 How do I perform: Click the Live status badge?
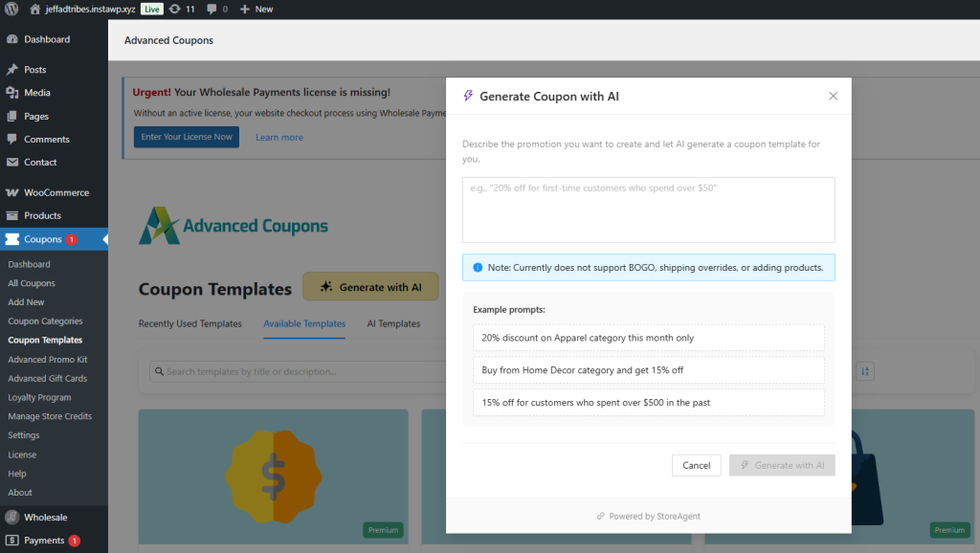point(152,9)
